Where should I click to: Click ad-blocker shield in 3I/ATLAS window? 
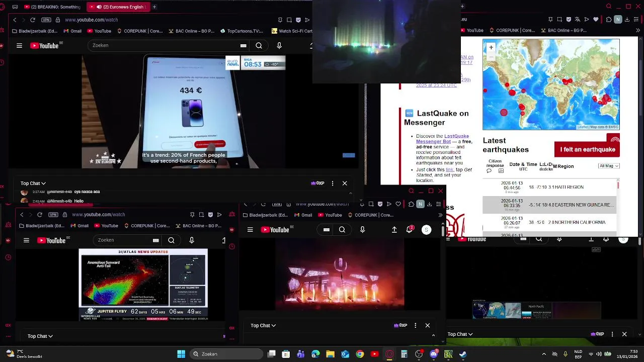[x=210, y=215]
